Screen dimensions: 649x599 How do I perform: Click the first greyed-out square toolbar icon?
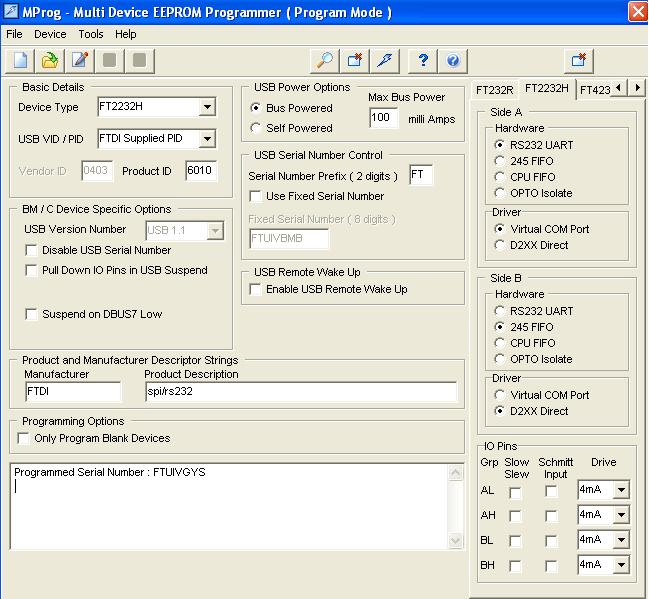(x=109, y=60)
